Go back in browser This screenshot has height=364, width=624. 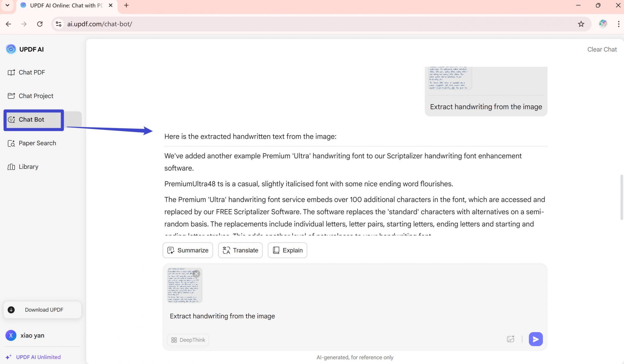click(x=9, y=24)
